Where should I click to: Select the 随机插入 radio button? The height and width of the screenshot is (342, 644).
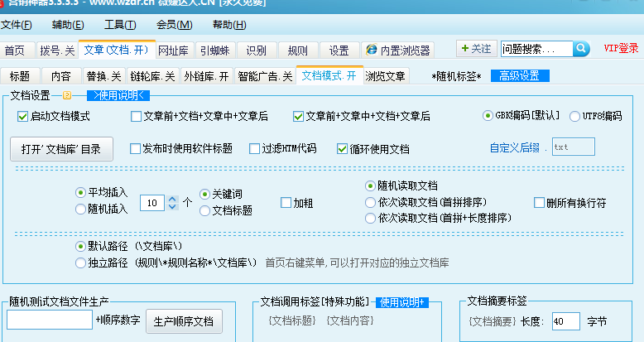(x=102, y=209)
